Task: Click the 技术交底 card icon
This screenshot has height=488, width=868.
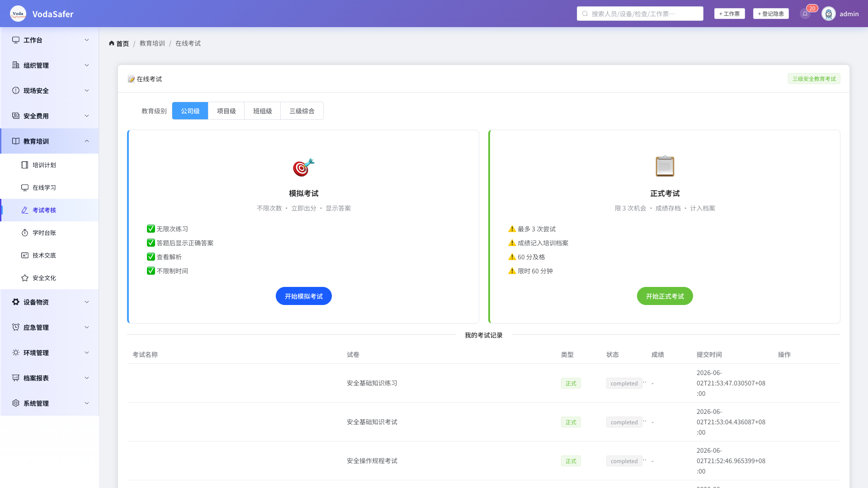Action: point(25,255)
